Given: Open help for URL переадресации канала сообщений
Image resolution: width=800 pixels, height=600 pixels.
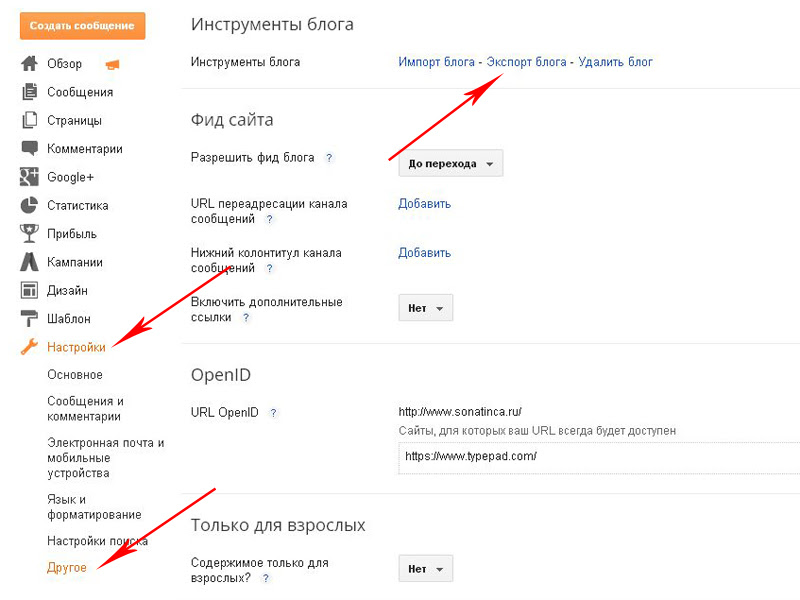Looking at the screenshot, I should point(269,219).
